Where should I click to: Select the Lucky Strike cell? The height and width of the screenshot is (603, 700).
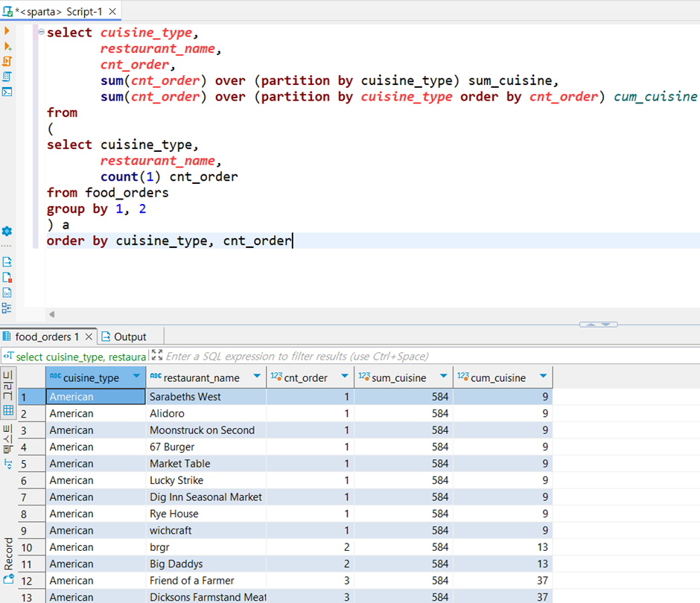206,480
